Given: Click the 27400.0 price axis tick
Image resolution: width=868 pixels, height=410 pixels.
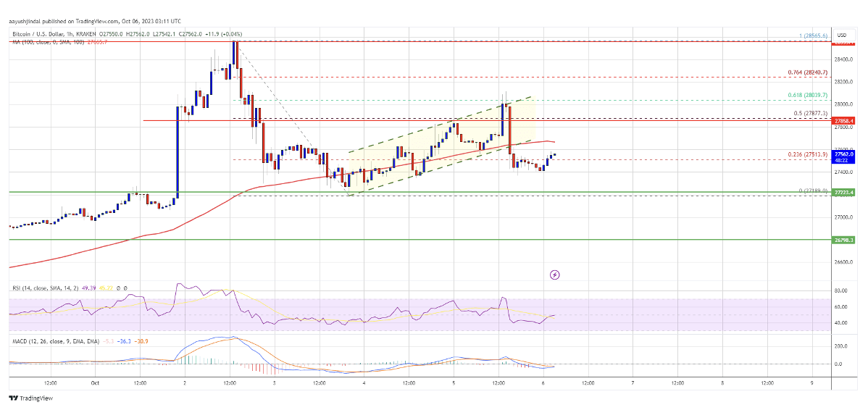Looking at the screenshot, I should click(845, 172).
